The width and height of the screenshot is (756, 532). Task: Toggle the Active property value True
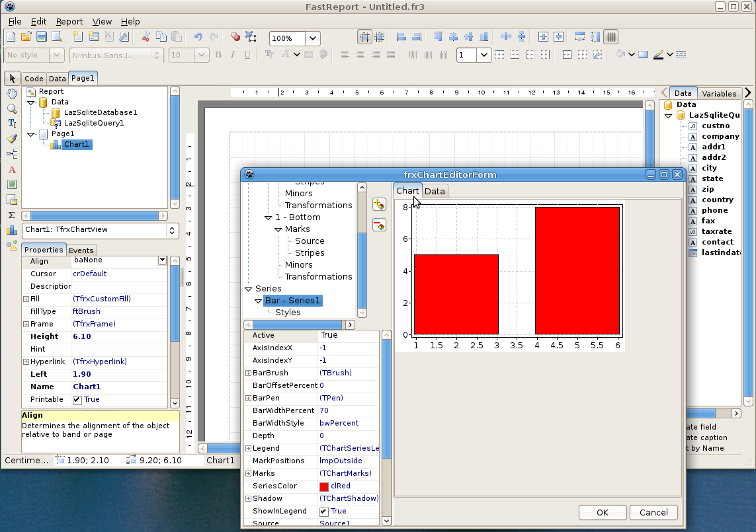pyautogui.click(x=349, y=336)
